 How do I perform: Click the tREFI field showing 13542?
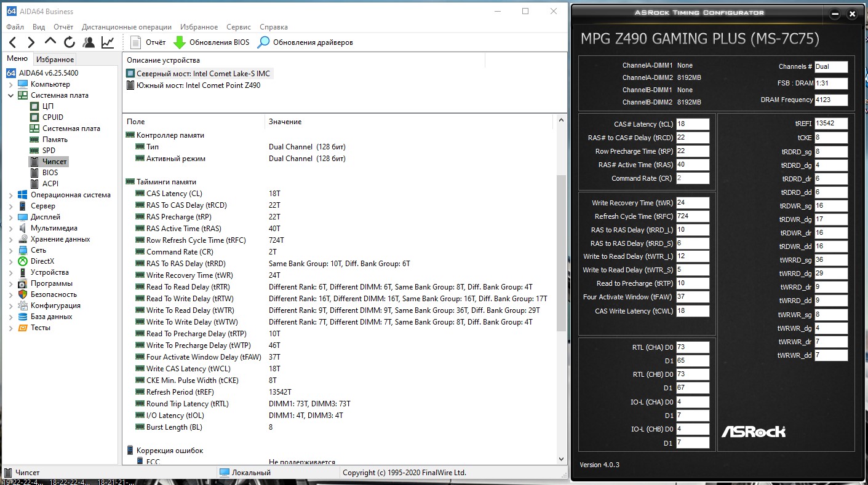[831, 124]
